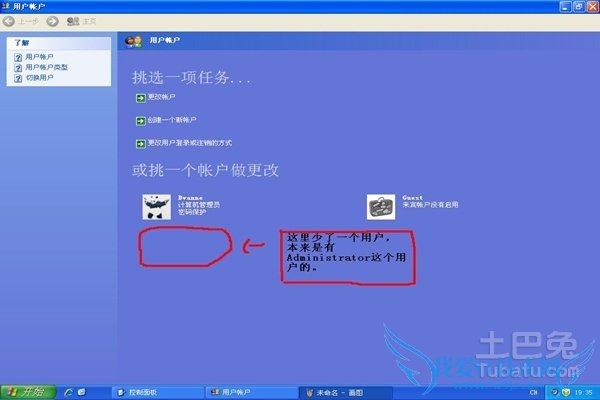This screenshot has height=400, width=600.
Task: Close the User Accounts window
Action: [593, 7]
